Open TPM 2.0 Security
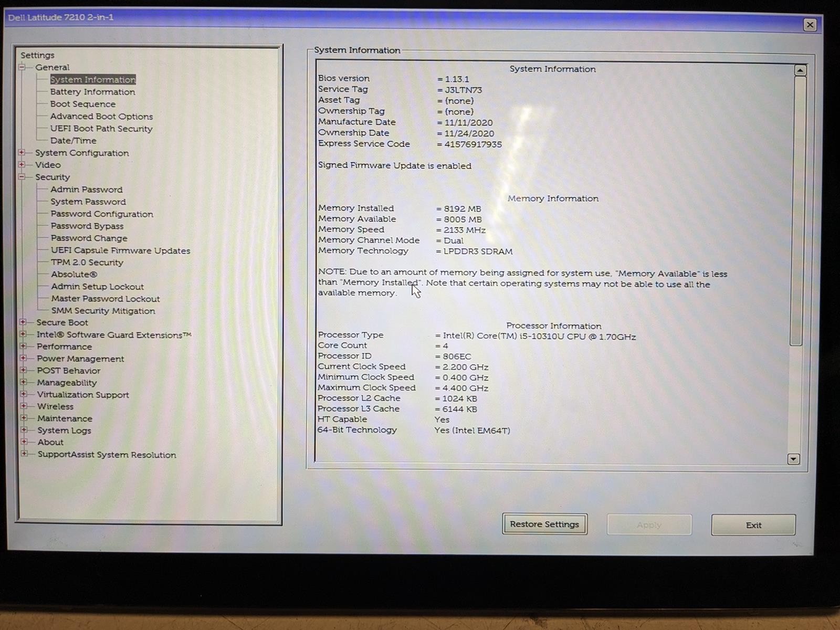 point(87,262)
